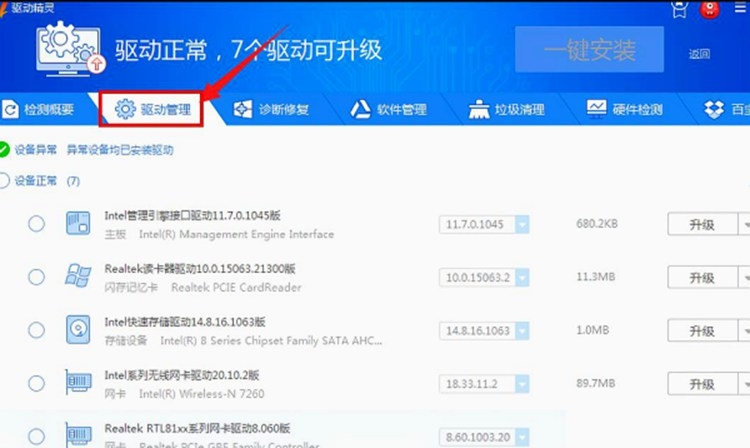750x448 pixels.
Task: Click the 680.2KB size value
Action: click(x=597, y=223)
